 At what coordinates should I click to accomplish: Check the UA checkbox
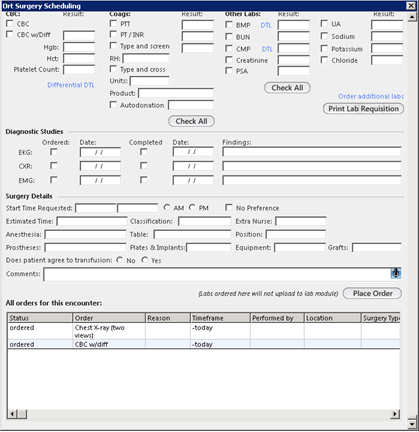pyautogui.click(x=324, y=23)
